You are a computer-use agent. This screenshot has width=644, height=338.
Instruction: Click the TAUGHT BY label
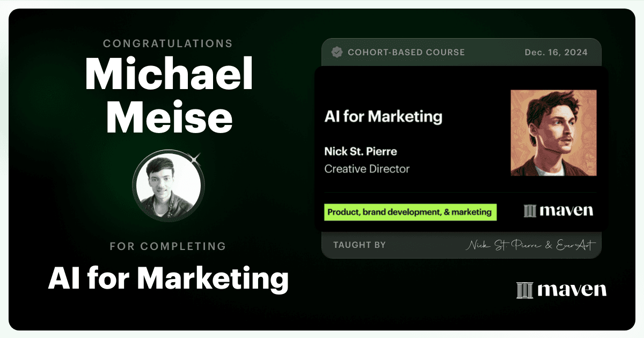point(360,245)
